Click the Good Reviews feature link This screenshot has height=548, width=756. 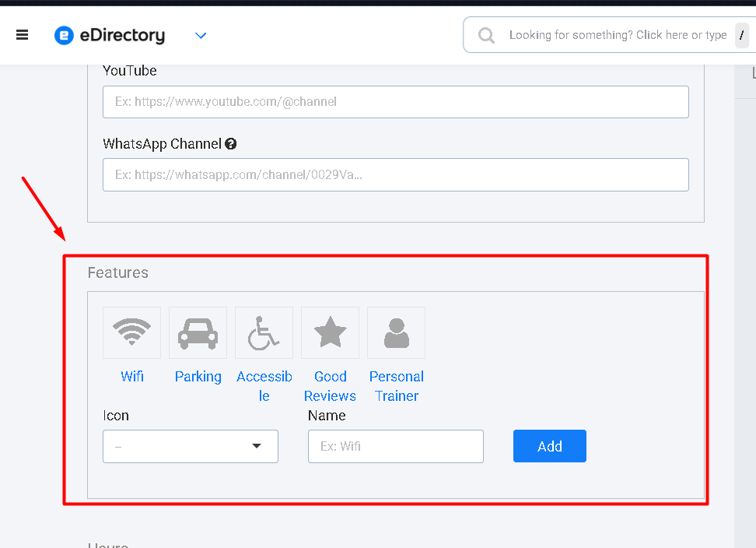[x=331, y=386]
